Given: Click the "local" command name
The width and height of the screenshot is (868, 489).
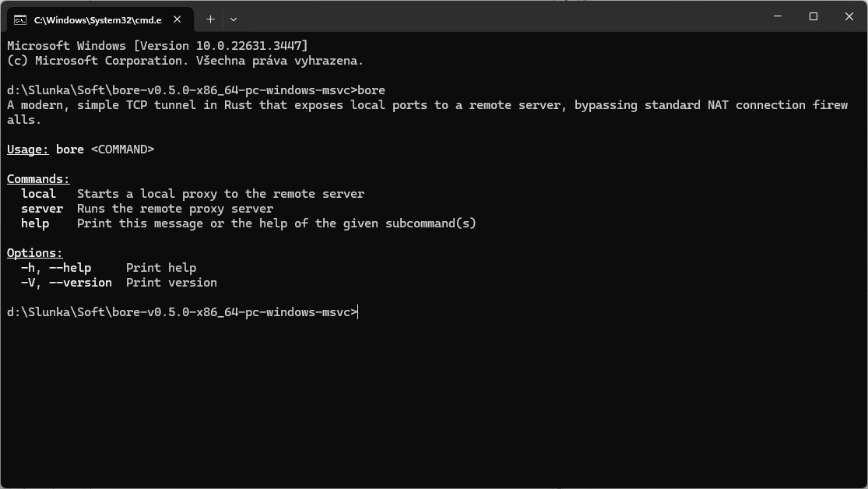Looking at the screenshot, I should (38, 194).
